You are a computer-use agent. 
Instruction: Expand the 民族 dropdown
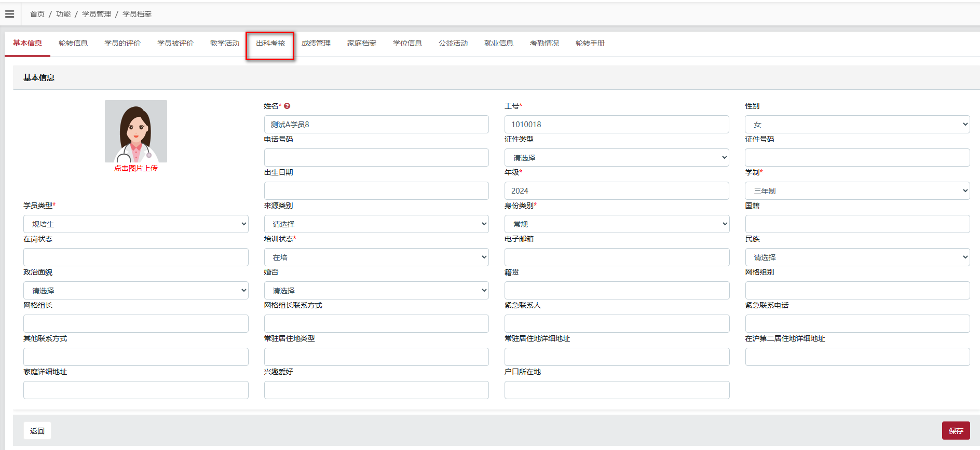click(x=857, y=257)
